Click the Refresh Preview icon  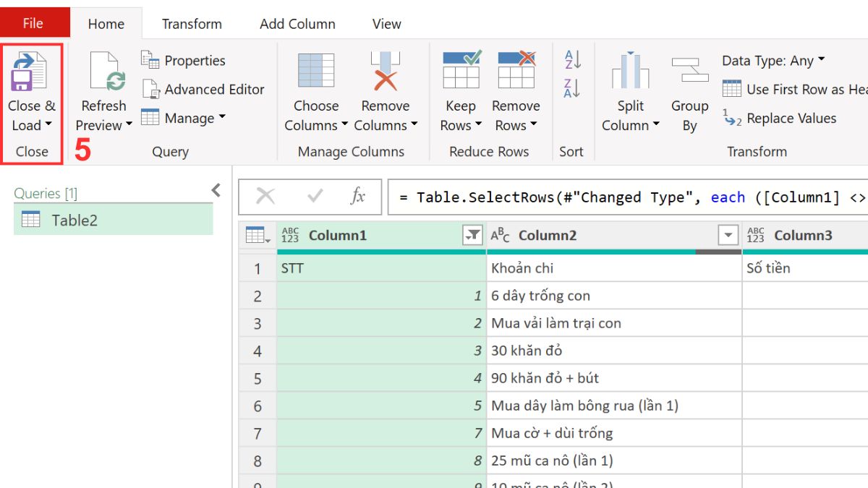click(x=108, y=71)
